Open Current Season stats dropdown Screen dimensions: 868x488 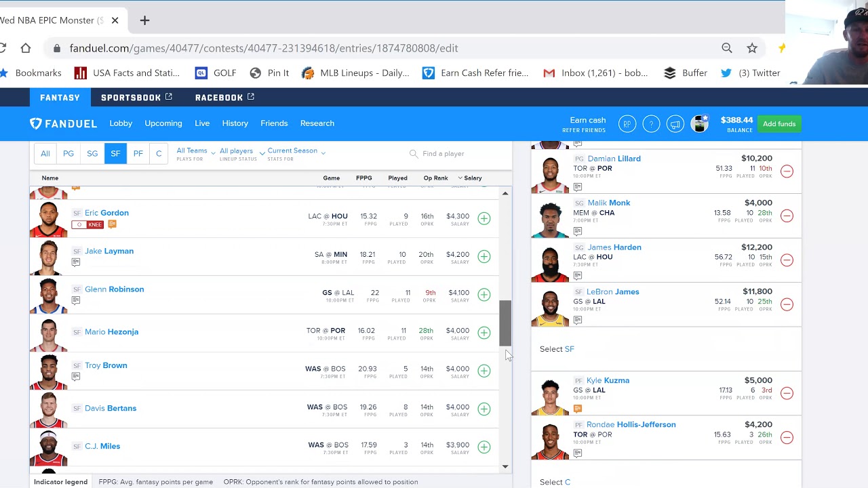[x=296, y=154]
